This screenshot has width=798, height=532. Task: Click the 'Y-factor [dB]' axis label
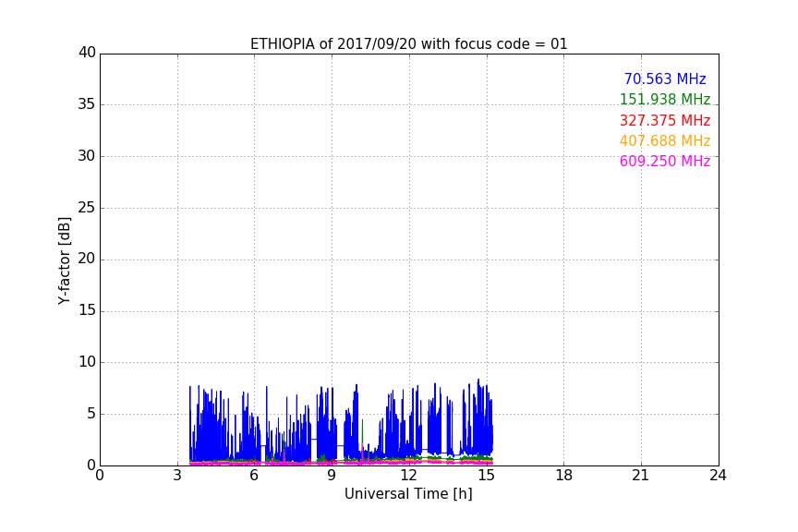pyautogui.click(x=65, y=260)
